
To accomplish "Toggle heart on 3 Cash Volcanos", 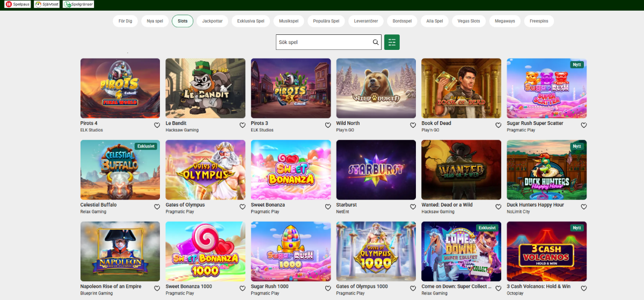I will pos(583,288).
